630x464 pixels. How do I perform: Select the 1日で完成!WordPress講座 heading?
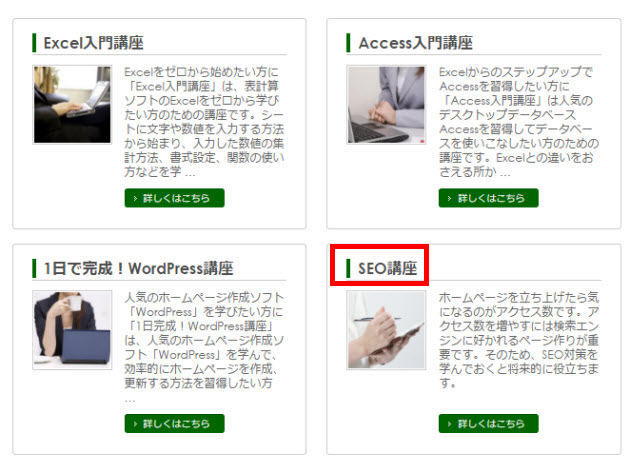point(139,268)
